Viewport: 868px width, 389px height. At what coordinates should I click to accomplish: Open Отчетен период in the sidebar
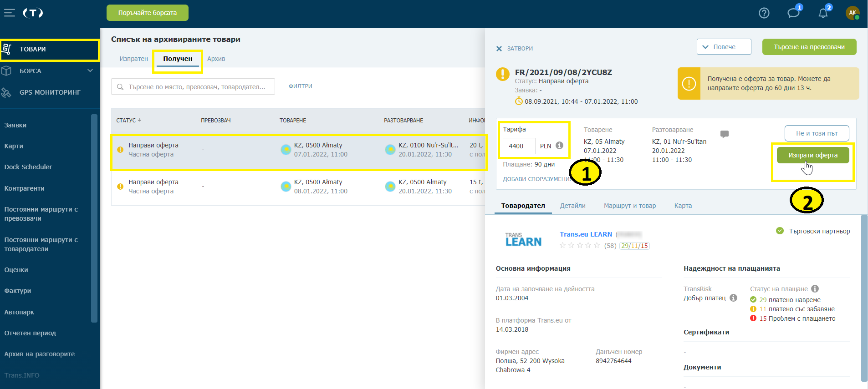coord(30,333)
